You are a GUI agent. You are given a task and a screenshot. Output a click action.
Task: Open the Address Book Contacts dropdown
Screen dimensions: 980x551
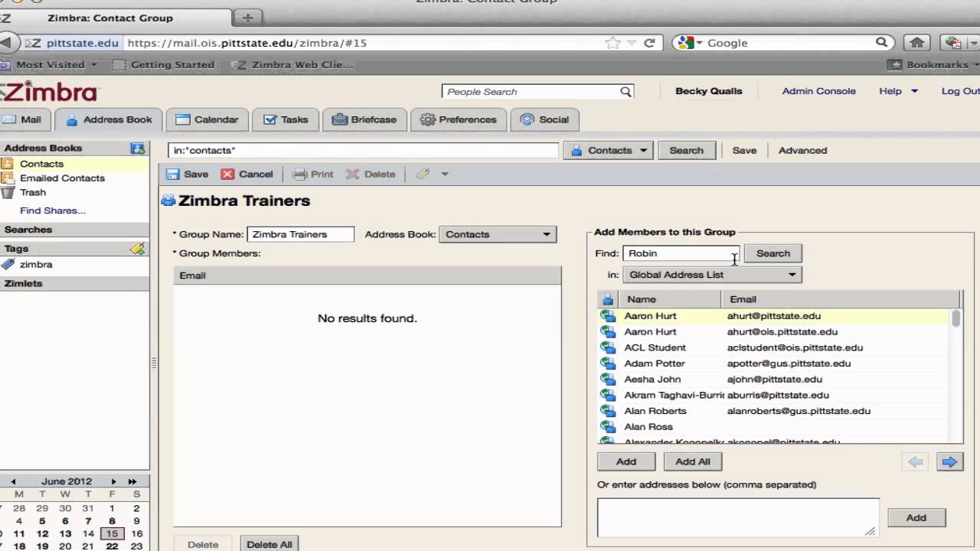pyautogui.click(x=498, y=234)
